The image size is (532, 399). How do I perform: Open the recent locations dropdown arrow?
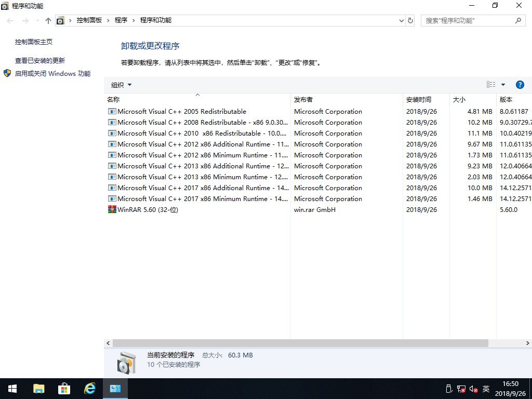pyautogui.click(x=37, y=21)
